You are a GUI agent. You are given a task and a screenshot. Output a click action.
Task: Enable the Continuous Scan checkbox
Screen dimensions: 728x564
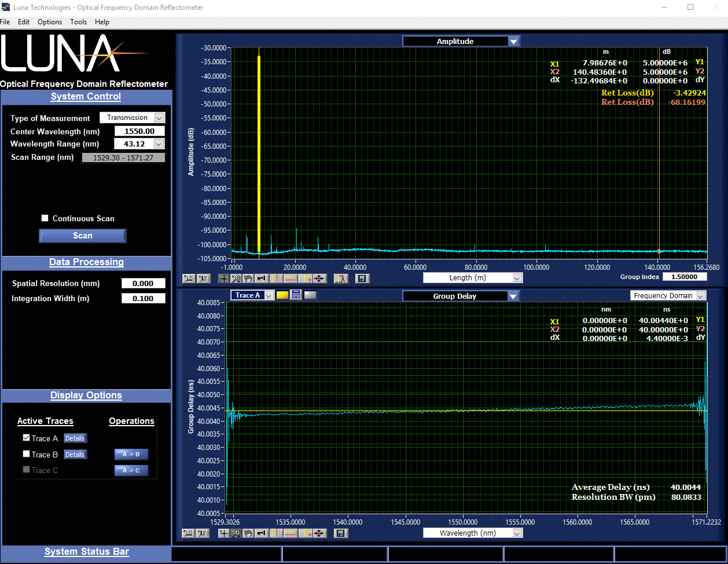click(x=45, y=218)
